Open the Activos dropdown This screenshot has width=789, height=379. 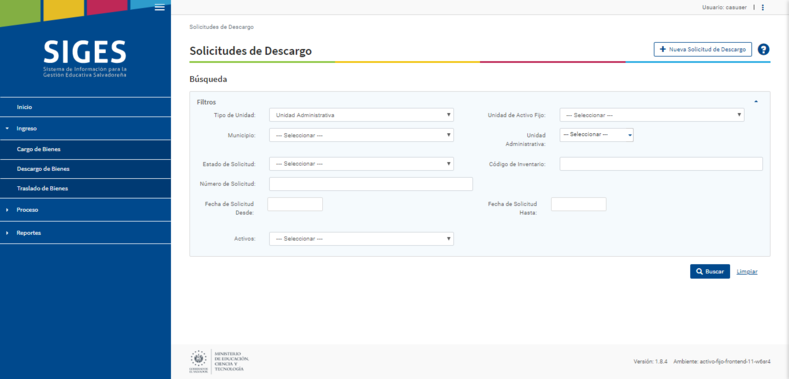[361, 239]
